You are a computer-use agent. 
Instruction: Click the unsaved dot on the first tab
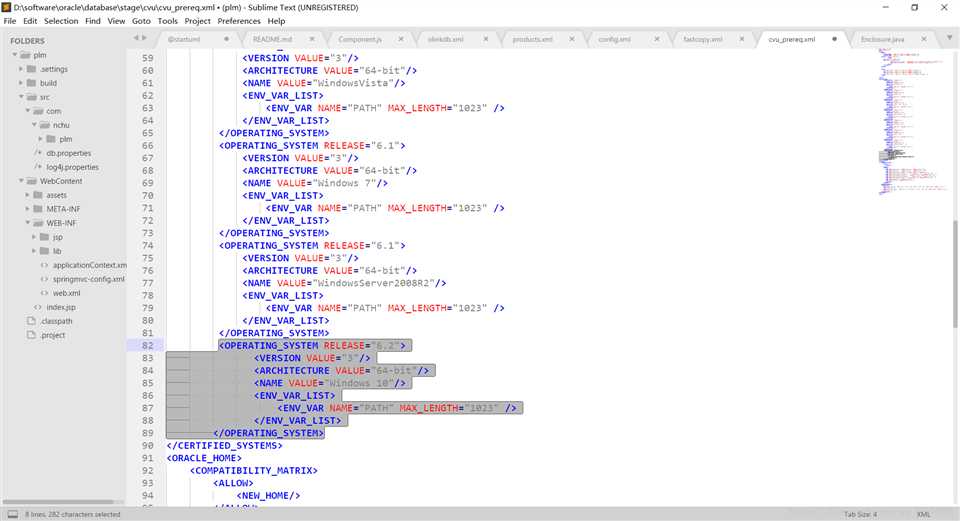tap(226, 39)
